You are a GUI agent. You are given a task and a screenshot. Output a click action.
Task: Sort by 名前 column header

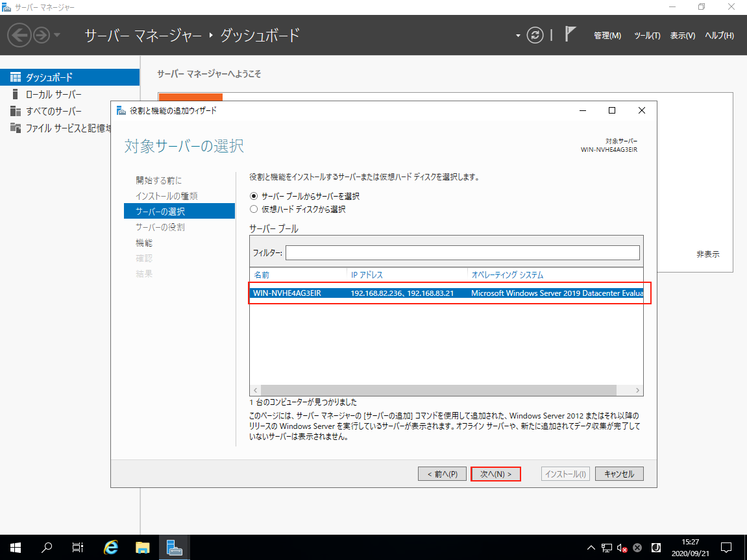[x=262, y=274]
